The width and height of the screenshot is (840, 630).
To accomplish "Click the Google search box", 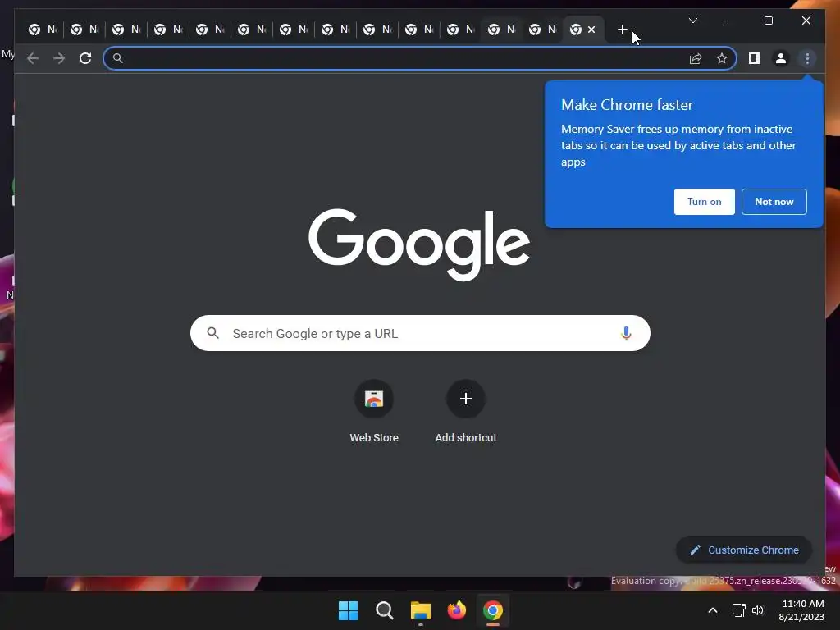I will [x=420, y=333].
